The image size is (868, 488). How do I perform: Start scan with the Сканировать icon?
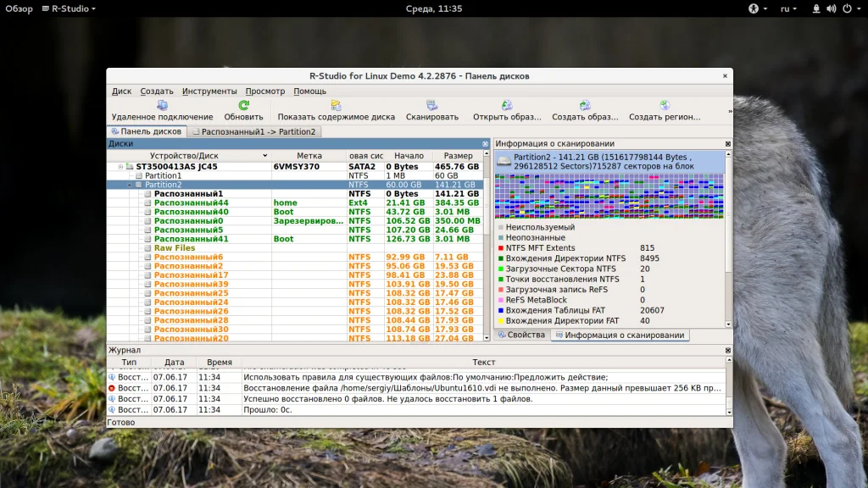coord(431,106)
